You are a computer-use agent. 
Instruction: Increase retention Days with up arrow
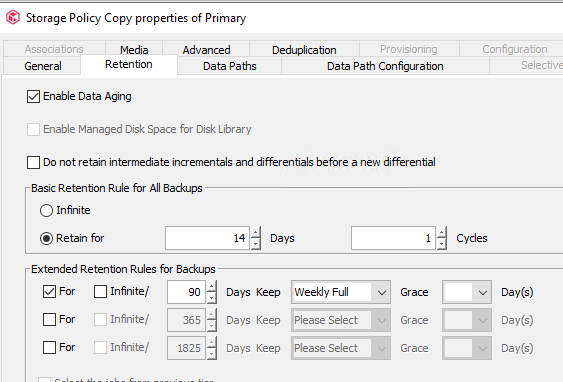coord(255,232)
